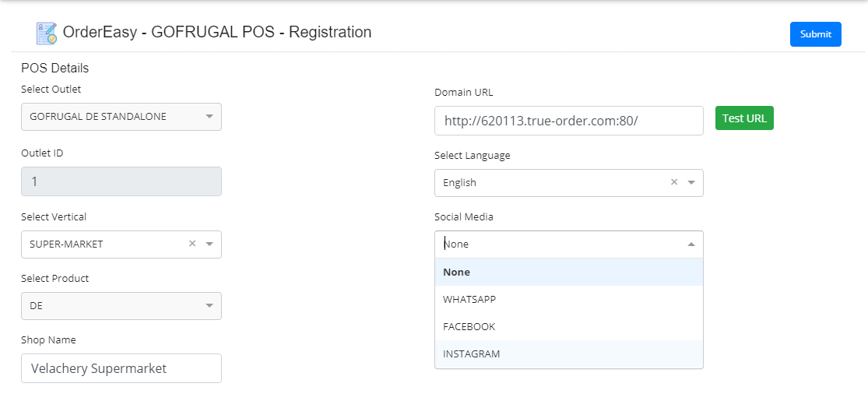The width and height of the screenshot is (868, 401).
Task: Expand the Select Language dropdown arrow
Action: (x=691, y=182)
